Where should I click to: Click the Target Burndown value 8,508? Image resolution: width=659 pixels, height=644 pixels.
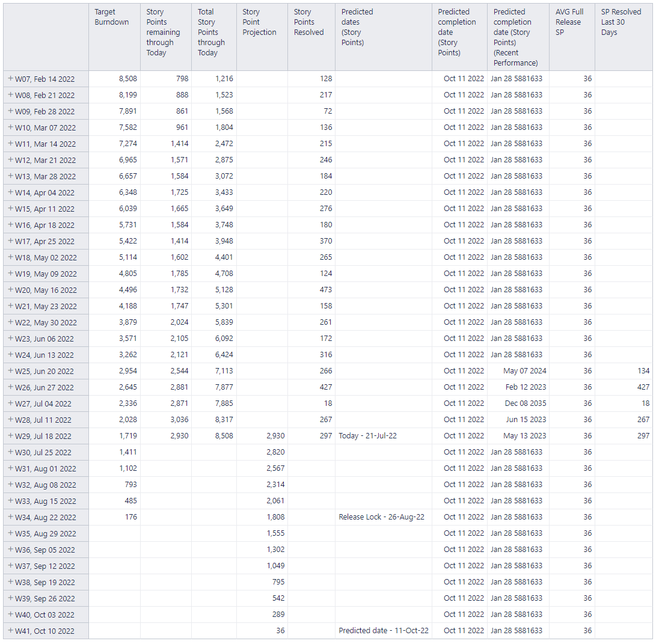[x=127, y=79]
